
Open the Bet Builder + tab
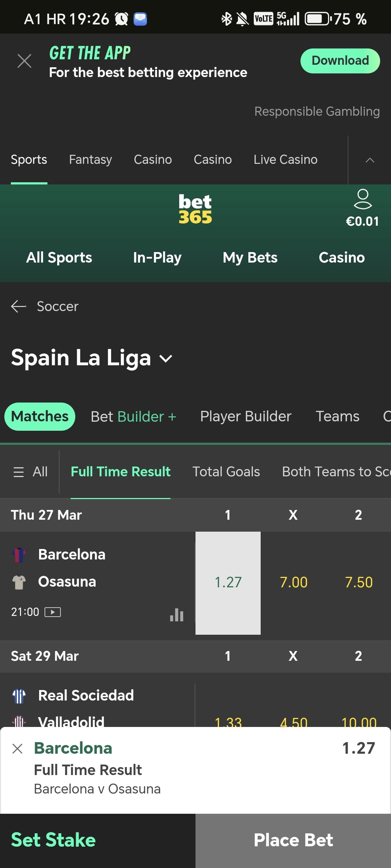click(x=133, y=417)
